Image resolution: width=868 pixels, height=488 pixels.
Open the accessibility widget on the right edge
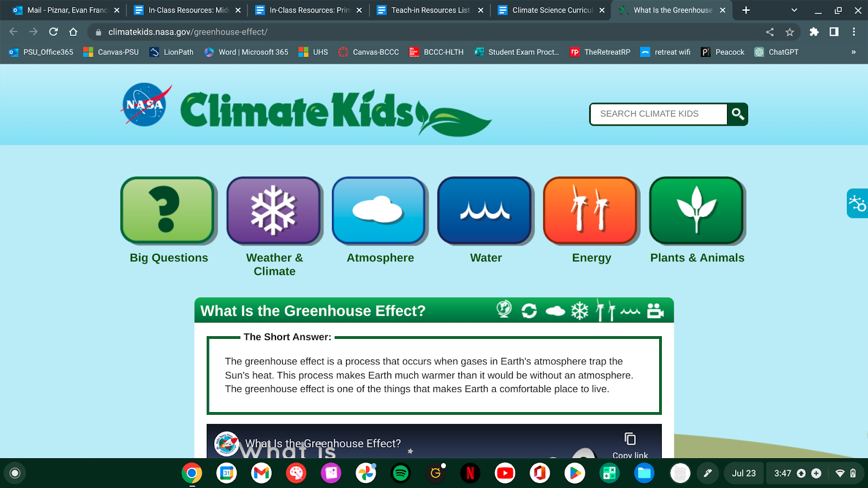(858, 203)
